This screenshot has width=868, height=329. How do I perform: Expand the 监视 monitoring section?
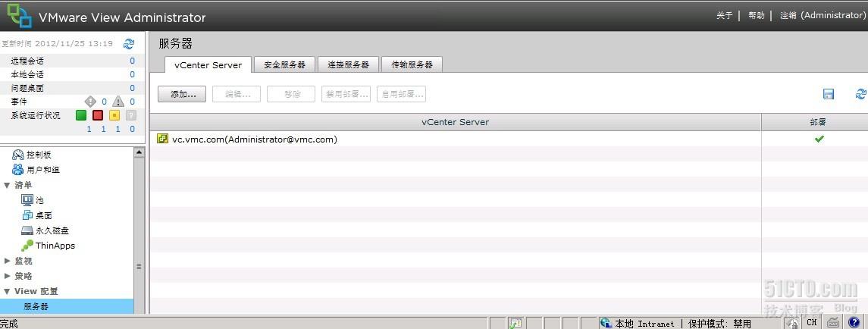point(7,260)
